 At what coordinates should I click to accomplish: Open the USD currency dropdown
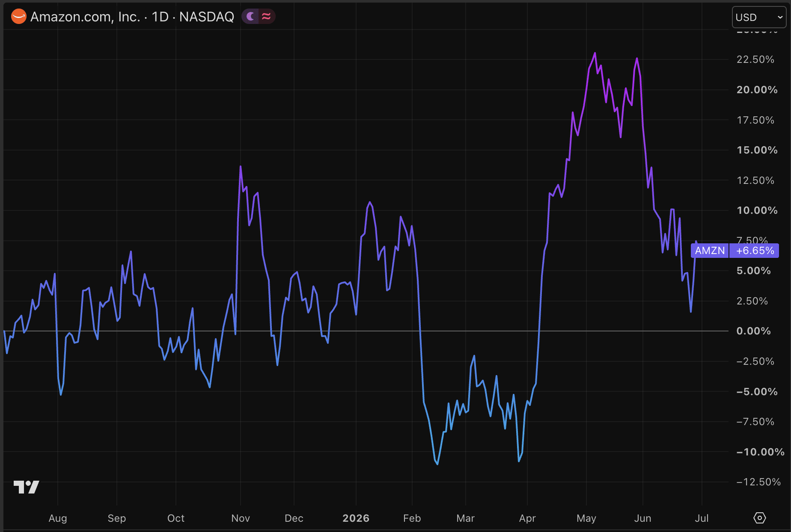759,17
